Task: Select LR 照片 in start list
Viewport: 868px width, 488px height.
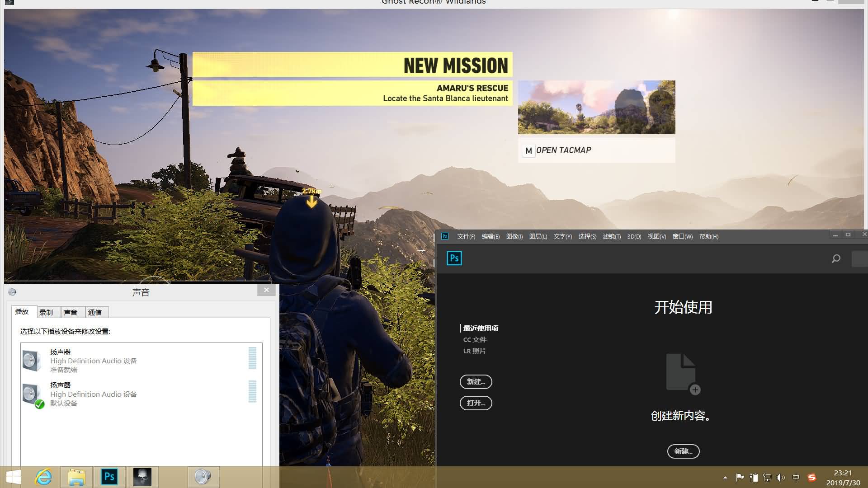Action: 474,351
